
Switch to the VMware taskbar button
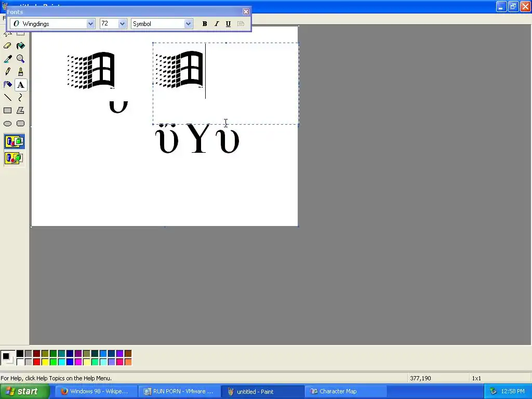point(179,392)
